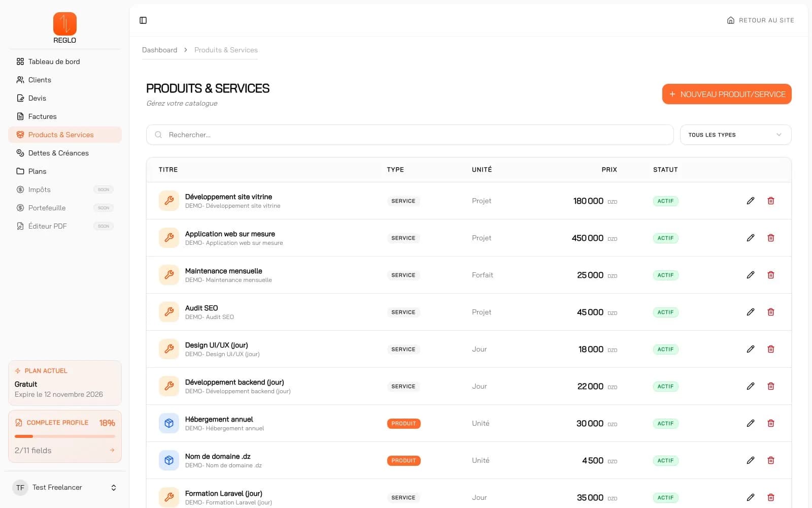Click the Prix column header
812x508 pixels.
609,170
